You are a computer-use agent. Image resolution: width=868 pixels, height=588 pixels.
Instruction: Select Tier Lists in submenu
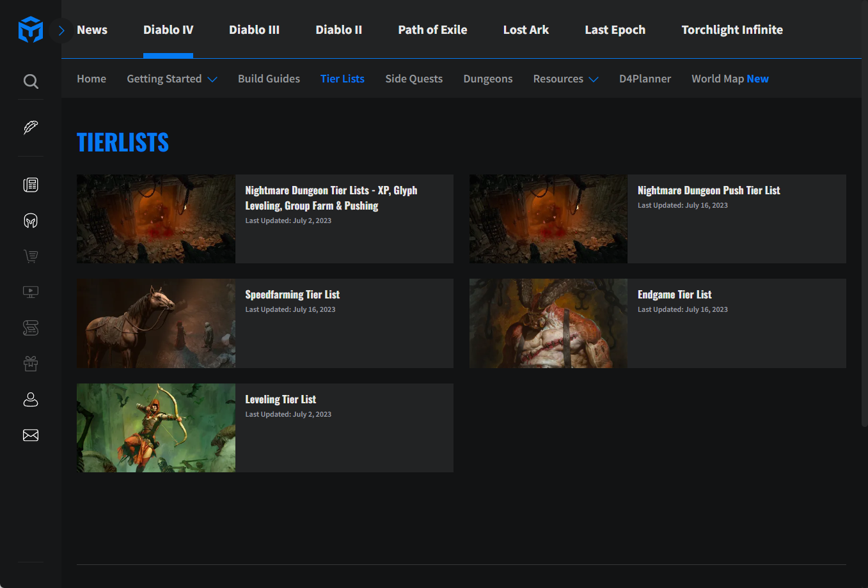(342, 79)
